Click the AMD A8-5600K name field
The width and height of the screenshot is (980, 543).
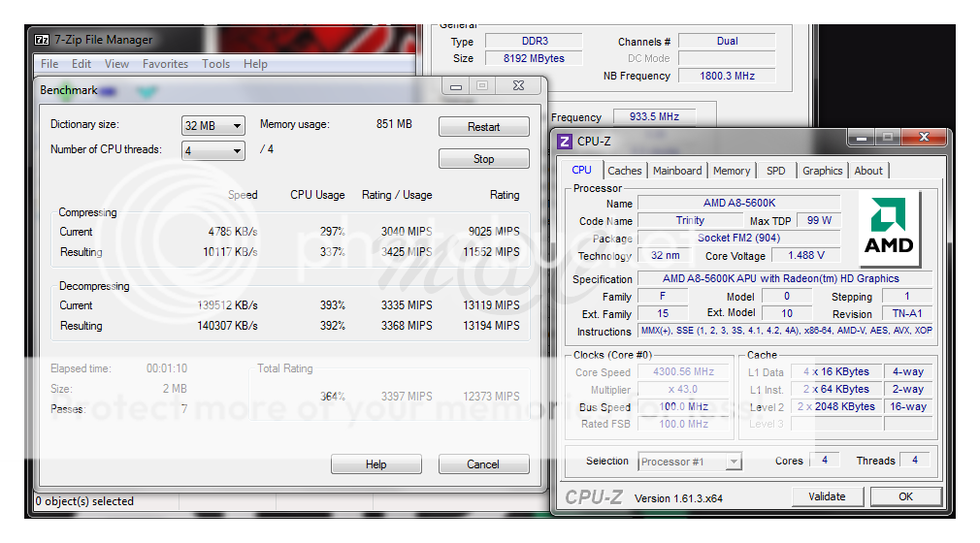pos(738,203)
